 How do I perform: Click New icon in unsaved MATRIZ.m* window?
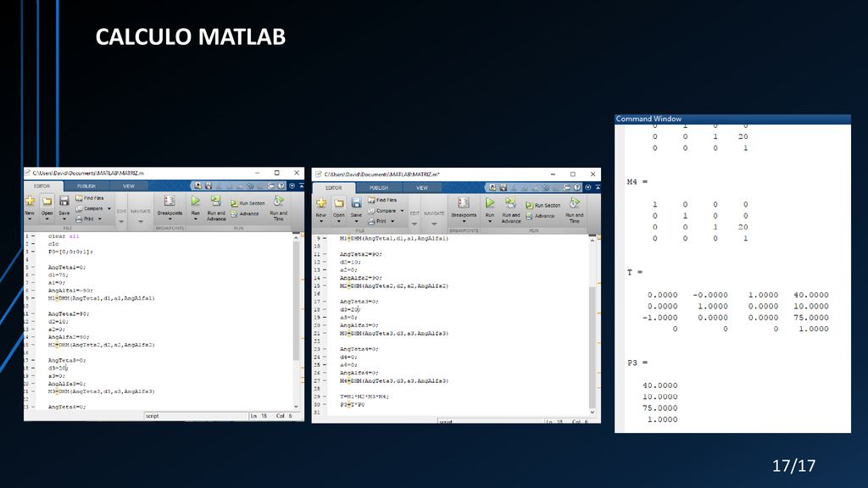coord(321,203)
